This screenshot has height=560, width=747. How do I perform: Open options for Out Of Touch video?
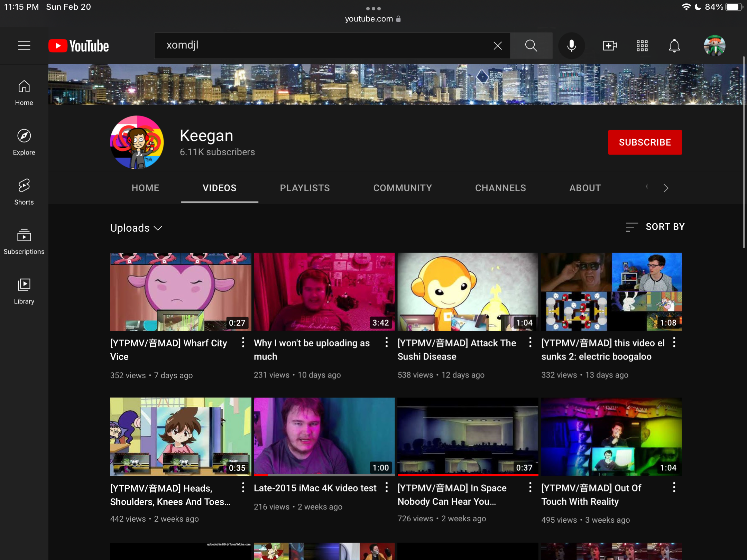tap(674, 487)
